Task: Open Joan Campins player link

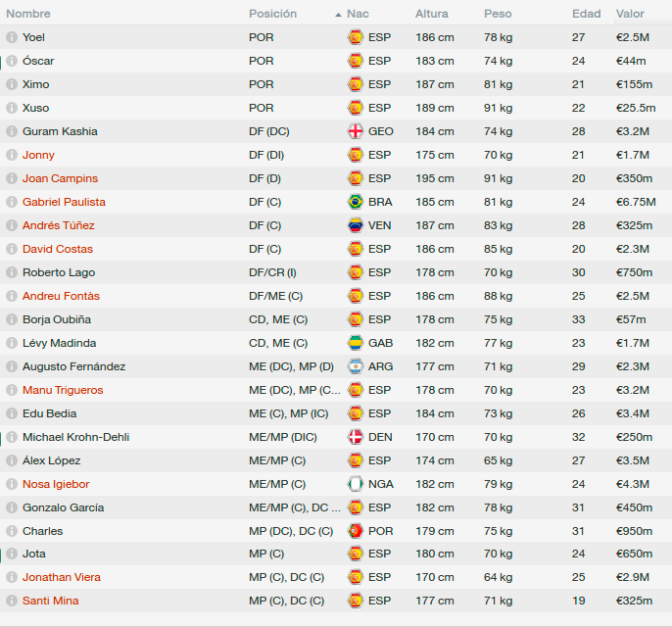Action: click(60, 178)
